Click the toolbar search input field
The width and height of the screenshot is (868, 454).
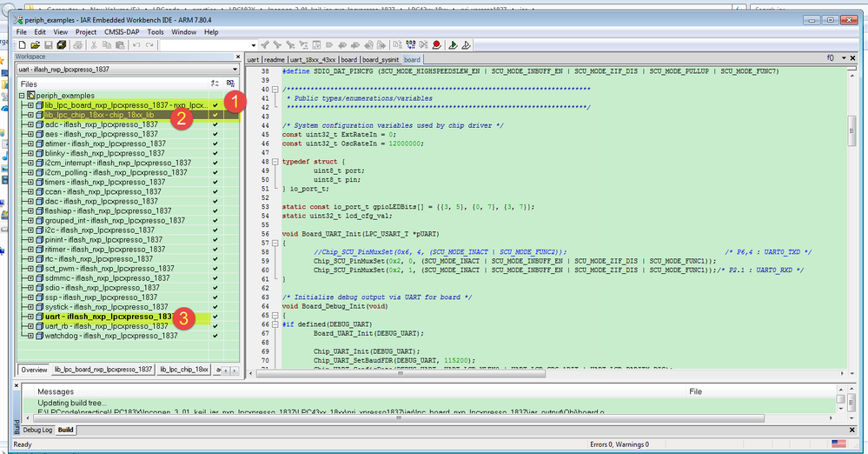coord(203,45)
